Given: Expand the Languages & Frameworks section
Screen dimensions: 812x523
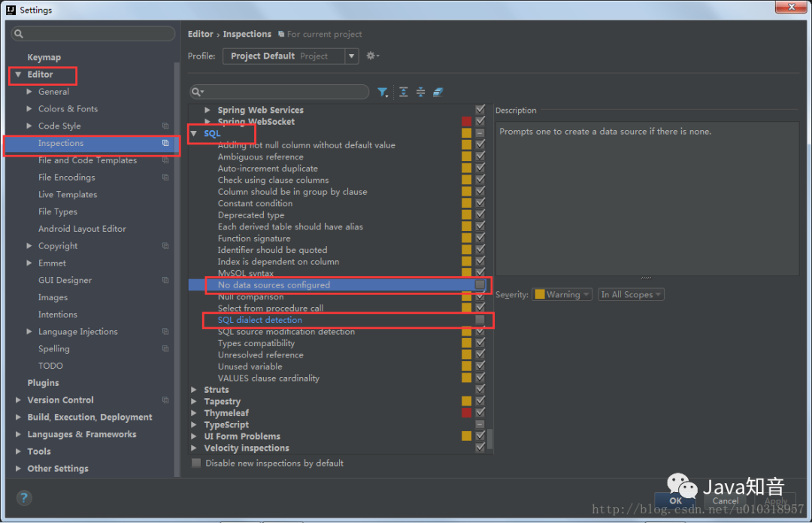Looking at the screenshot, I should (x=18, y=434).
